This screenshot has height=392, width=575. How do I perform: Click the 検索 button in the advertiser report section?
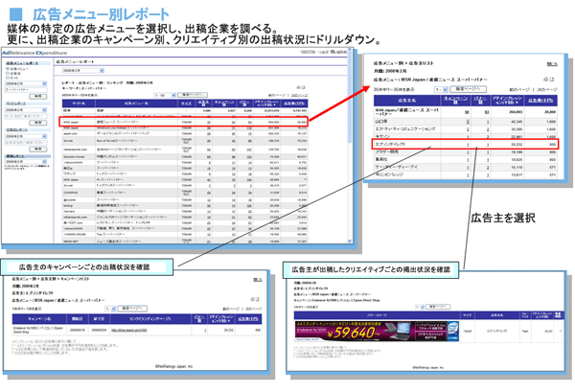point(37,149)
